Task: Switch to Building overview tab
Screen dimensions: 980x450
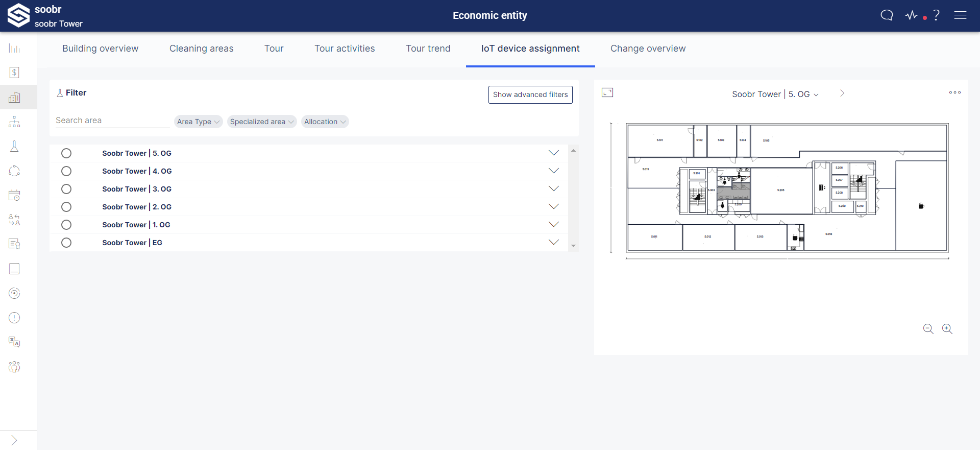Action: click(x=101, y=49)
